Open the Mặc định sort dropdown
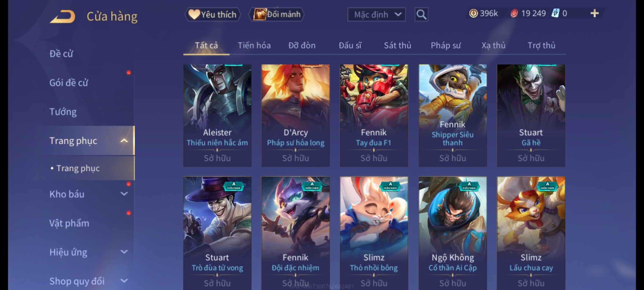Viewport: 644px width, 290px height. pos(376,15)
